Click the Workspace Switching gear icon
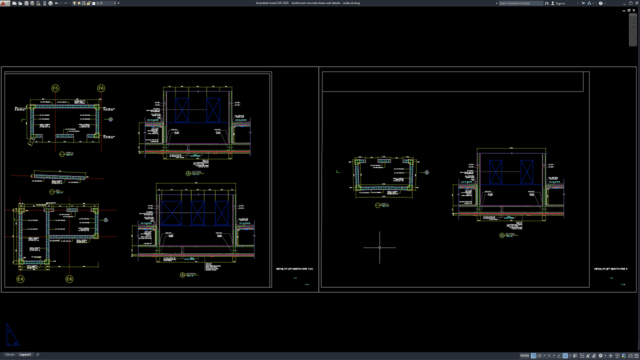Image resolution: width=640 pixels, height=360 pixels. [600, 356]
